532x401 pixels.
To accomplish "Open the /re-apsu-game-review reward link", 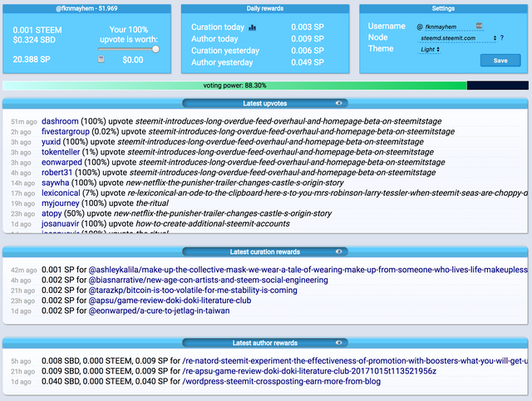I will tap(309, 371).
